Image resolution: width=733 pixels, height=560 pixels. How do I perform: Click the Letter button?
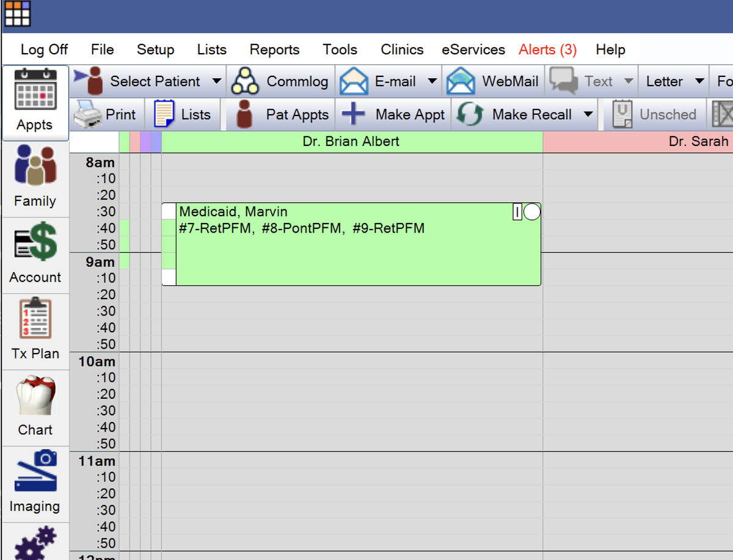665,81
